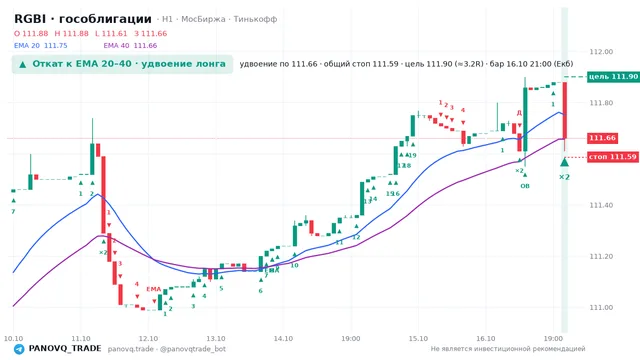Click the OHLC values line

(x=91, y=33)
